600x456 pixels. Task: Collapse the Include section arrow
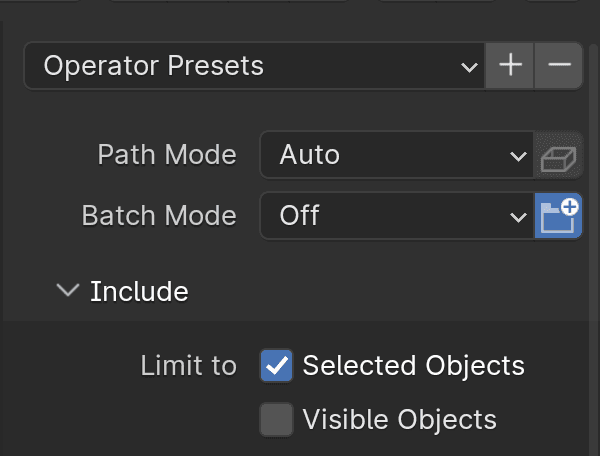pos(68,290)
